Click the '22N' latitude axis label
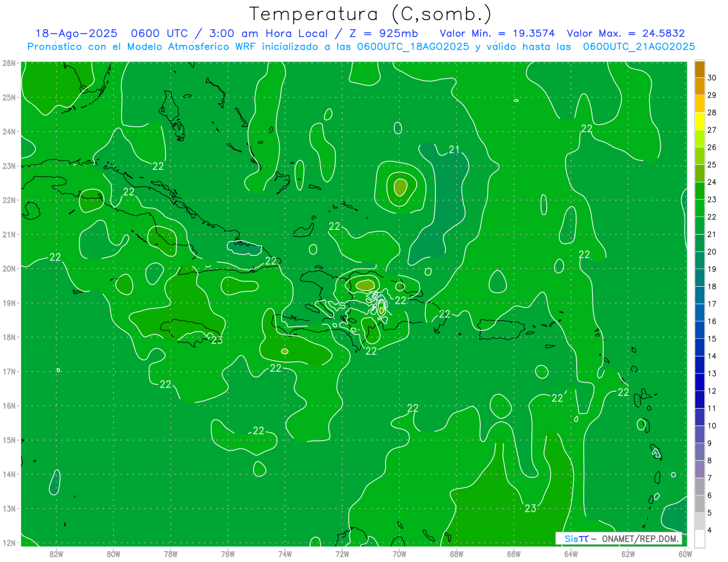 (9, 200)
